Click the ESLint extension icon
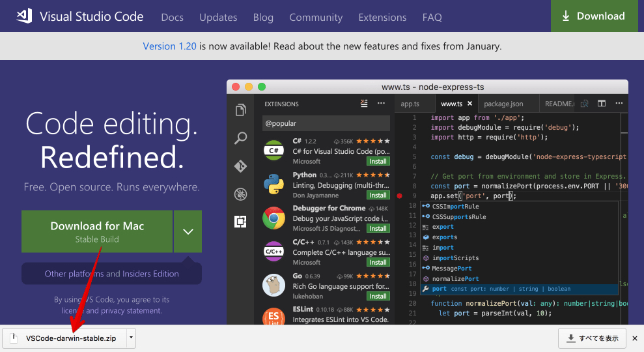The height and width of the screenshot is (352, 644). tap(274, 316)
